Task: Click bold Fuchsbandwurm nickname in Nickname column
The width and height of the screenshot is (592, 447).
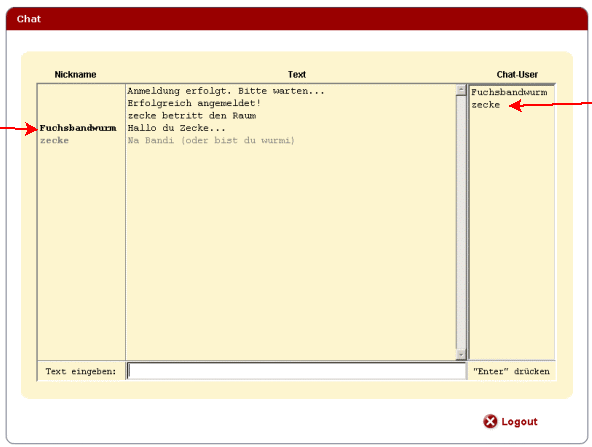Action: (x=78, y=128)
